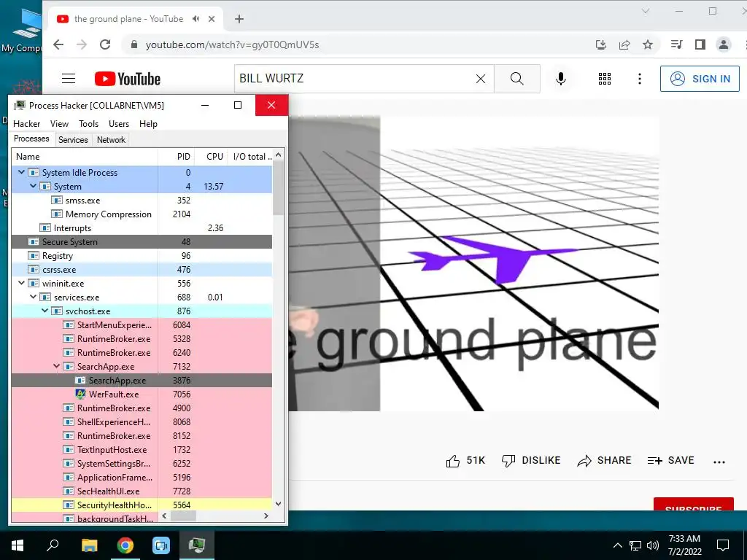Image resolution: width=747 pixels, height=560 pixels.
Task: Select SecurityHealthHo... process row
Action: 142,505
